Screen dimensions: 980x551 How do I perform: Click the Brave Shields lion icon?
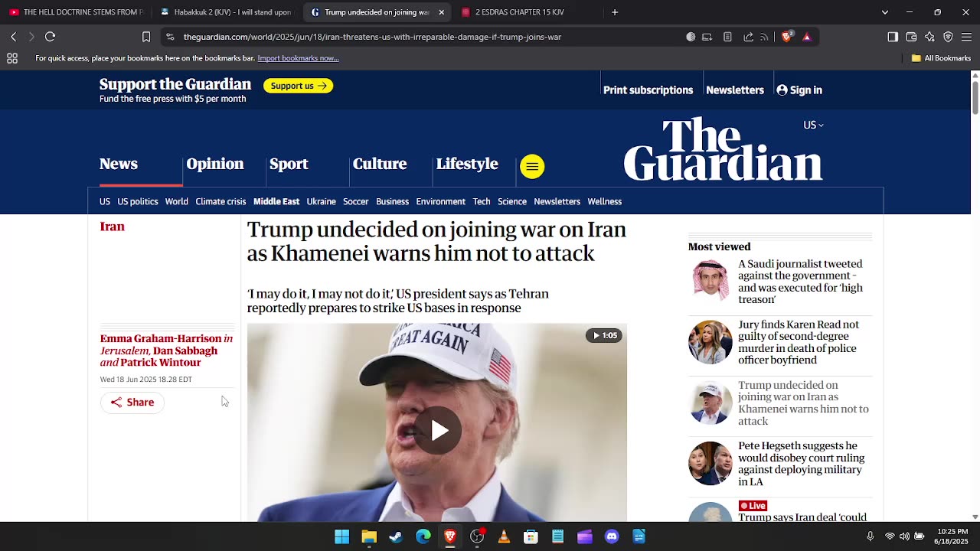[x=786, y=37]
